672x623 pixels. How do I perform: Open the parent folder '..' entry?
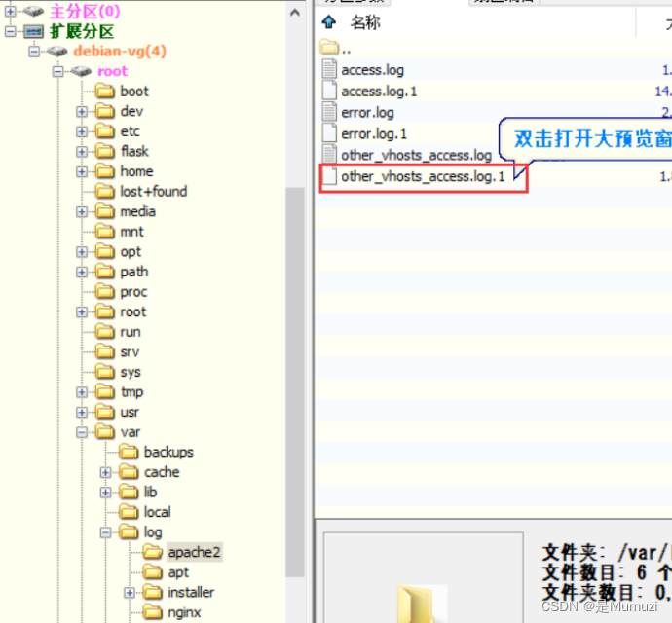pyautogui.click(x=335, y=48)
